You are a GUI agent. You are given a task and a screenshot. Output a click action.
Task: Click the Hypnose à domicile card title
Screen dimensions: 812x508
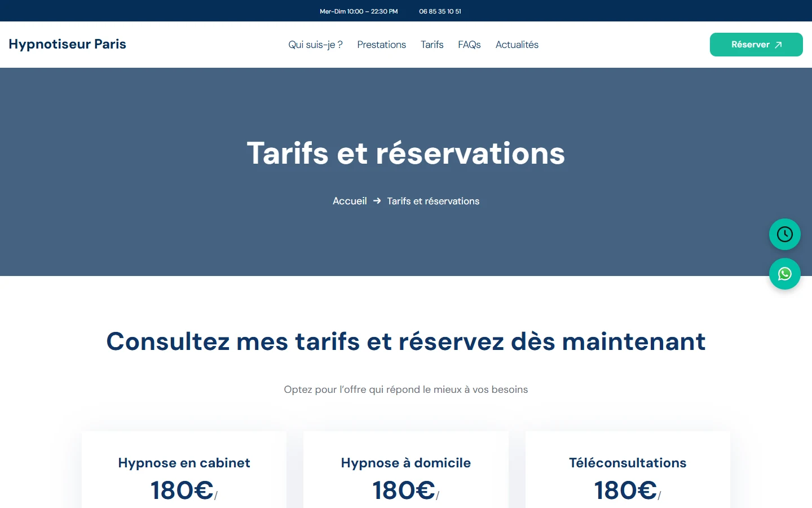click(x=406, y=463)
